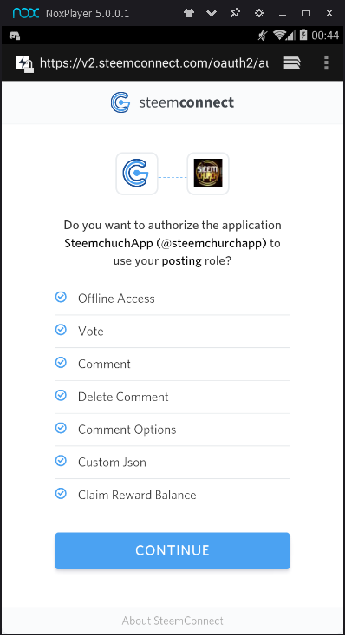Click the Wi-Fi status bar icon
Viewport: 345px width, 644px height.
(x=280, y=36)
